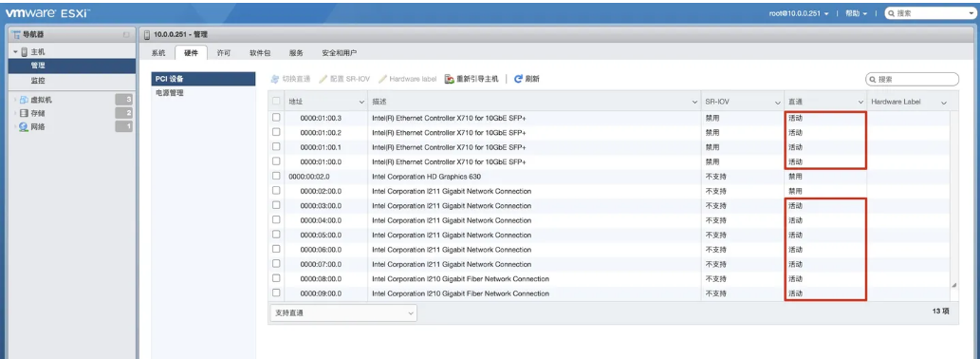Check the box for device 0000:01:00.0
Screen dimensions: 980x359
276,161
